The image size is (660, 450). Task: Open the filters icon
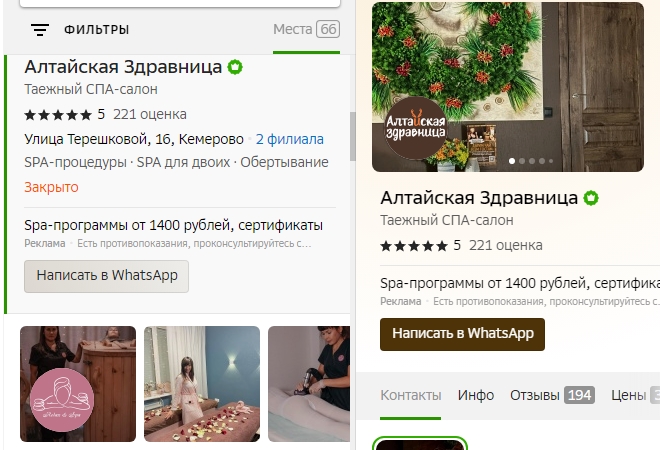point(40,29)
